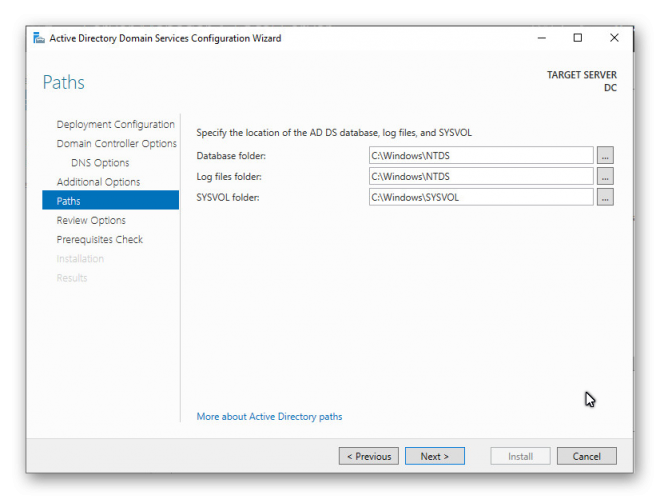Screen dimensions: 660x499
Task: Open More about Active Directory paths link
Action: pyautogui.click(x=269, y=417)
